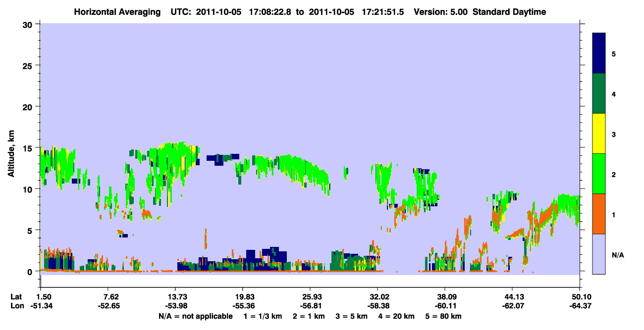Click the dark green color bar segment labeled 4

[x=599, y=94]
